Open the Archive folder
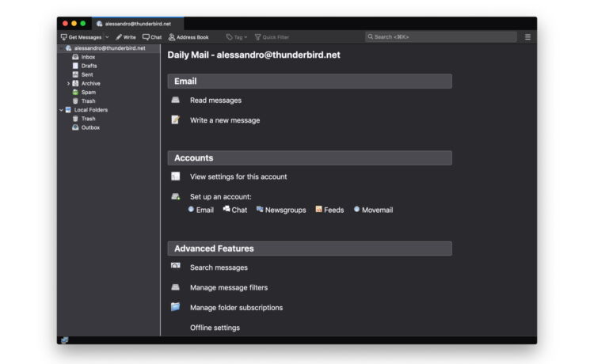The height and width of the screenshot is (364, 594). coord(90,84)
